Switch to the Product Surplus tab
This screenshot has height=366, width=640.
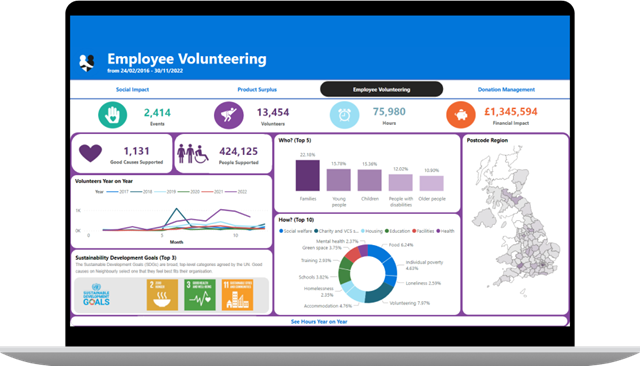click(257, 89)
